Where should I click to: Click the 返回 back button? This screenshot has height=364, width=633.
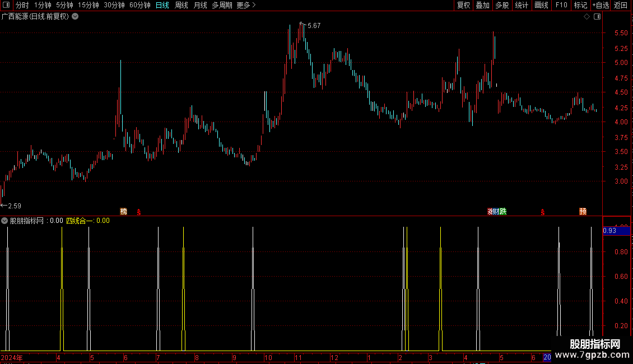point(621,5)
